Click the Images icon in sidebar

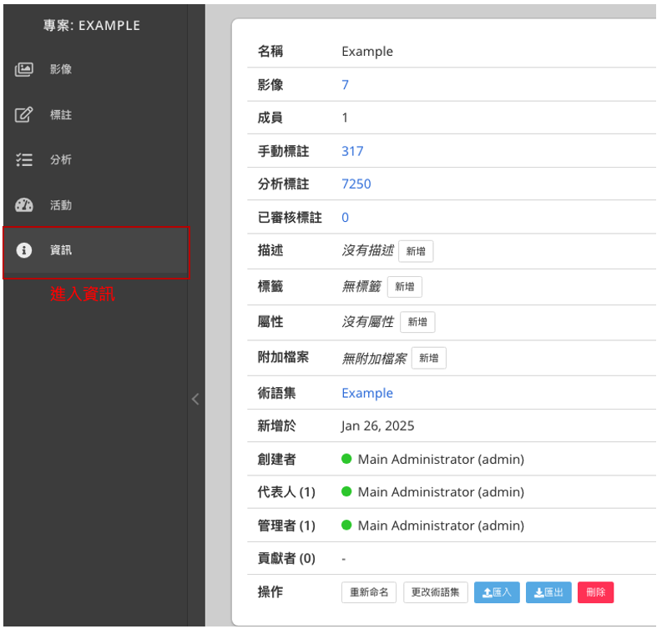coord(24,69)
